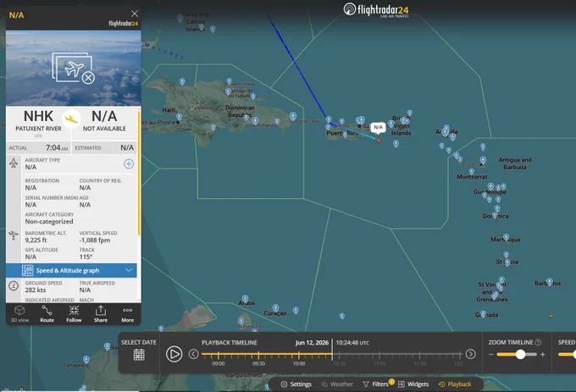Select the NHK Patuxent River origin airport
Screen dimensions: 576x392
click(38, 121)
